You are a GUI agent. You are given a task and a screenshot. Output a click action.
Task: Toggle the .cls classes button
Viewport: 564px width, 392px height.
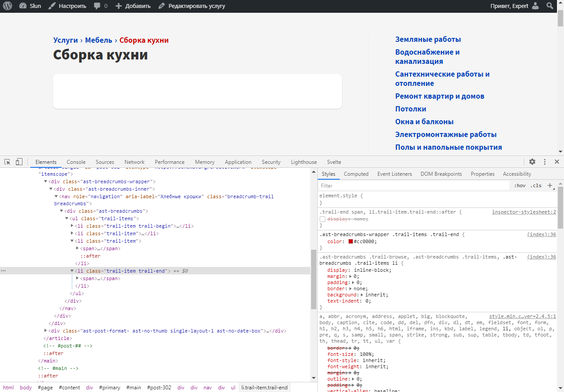click(536, 186)
